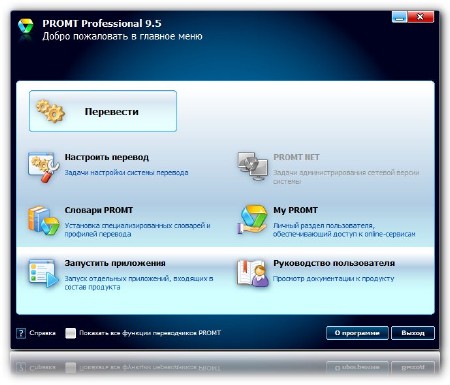
Task: Open the О программе button
Action: 357,333
